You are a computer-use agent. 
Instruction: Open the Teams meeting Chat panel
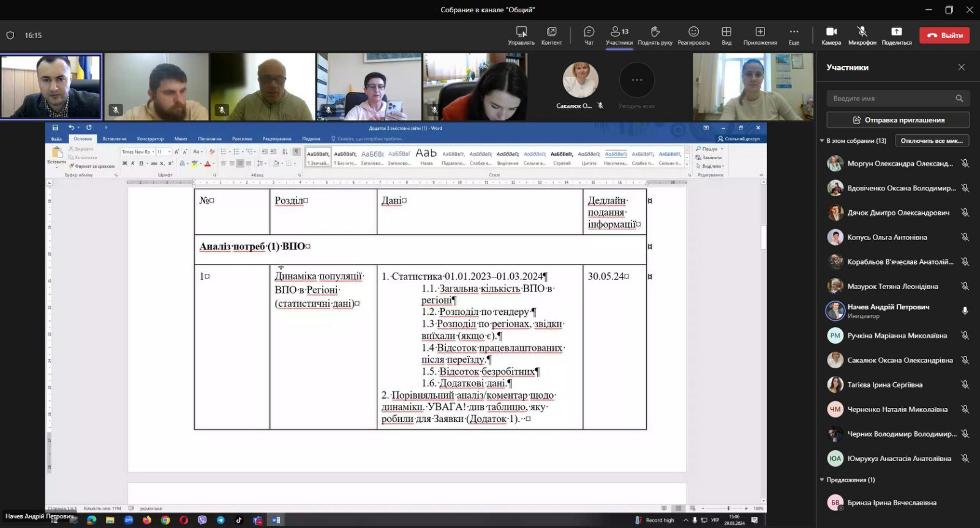589,36
